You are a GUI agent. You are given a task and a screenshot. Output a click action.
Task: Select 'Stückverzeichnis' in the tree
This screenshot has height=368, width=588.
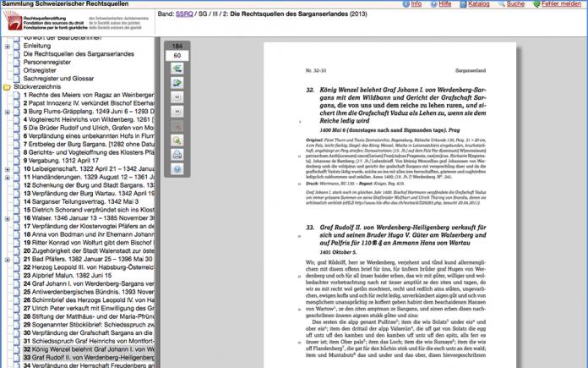click(x=37, y=87)
